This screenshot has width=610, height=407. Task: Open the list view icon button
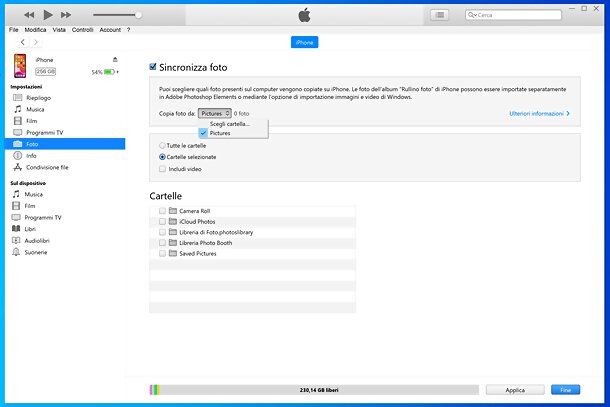coord(440,15)
